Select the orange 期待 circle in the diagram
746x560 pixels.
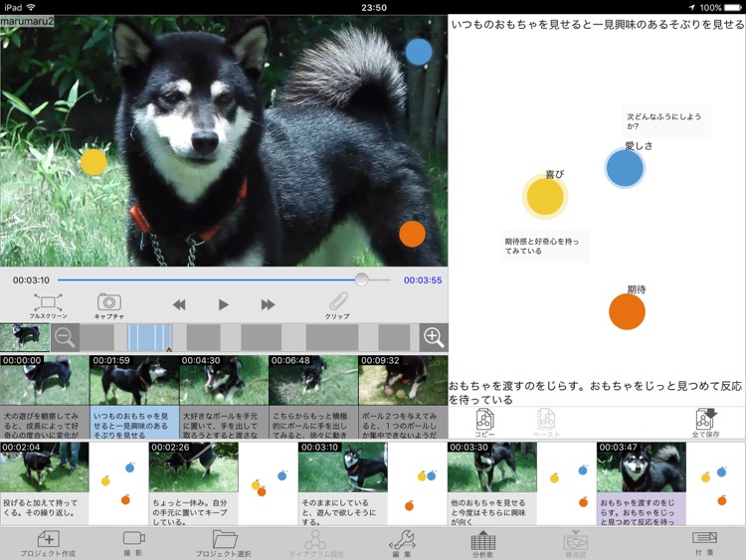pos(627,311)
